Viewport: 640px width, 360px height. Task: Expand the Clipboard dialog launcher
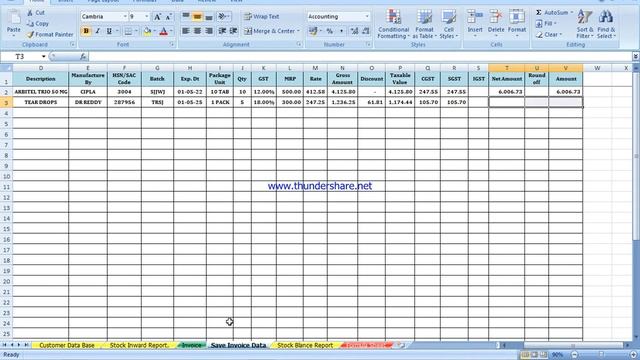tap(73, 44)
